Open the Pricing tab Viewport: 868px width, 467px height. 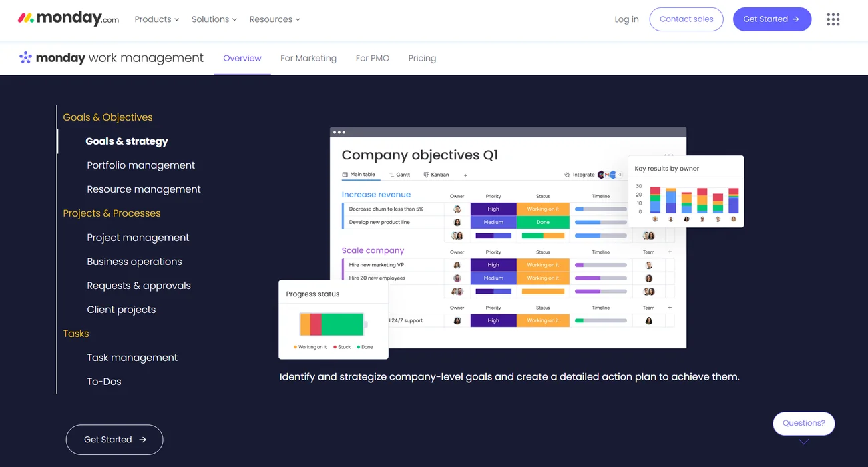pyautogui.click(x=422, y=58)
